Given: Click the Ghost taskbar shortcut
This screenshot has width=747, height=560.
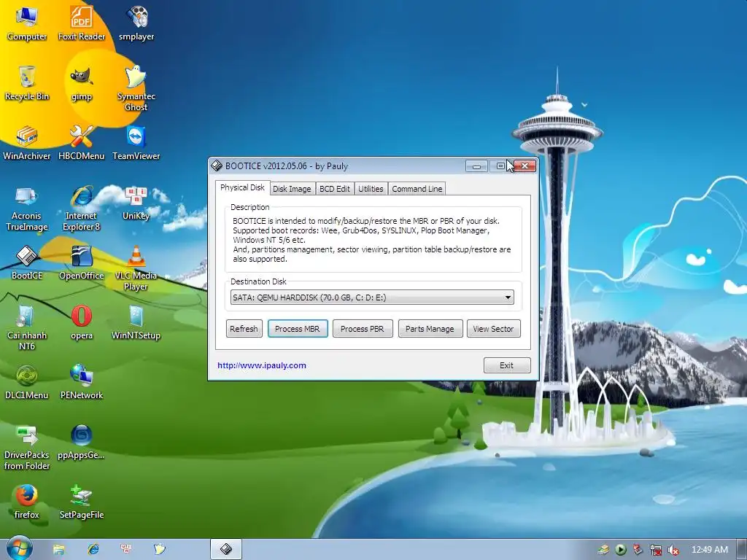Looking at the screenshot, I should pyautogui.click(x=160, y=550).
